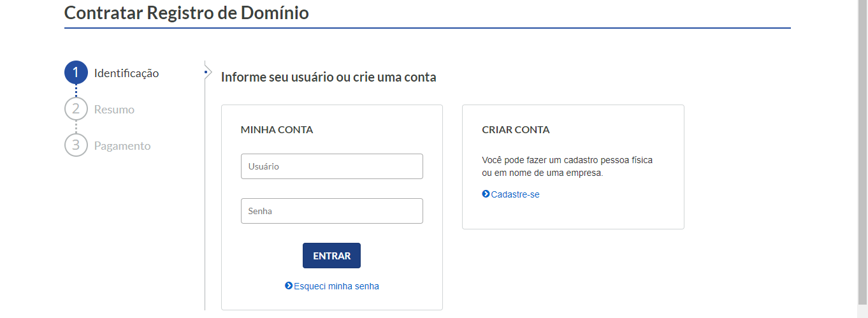This screenshot has width=868, height=318.
Task: Click the cadastro pessoa física description text
Action: click(x=567, y=166)
